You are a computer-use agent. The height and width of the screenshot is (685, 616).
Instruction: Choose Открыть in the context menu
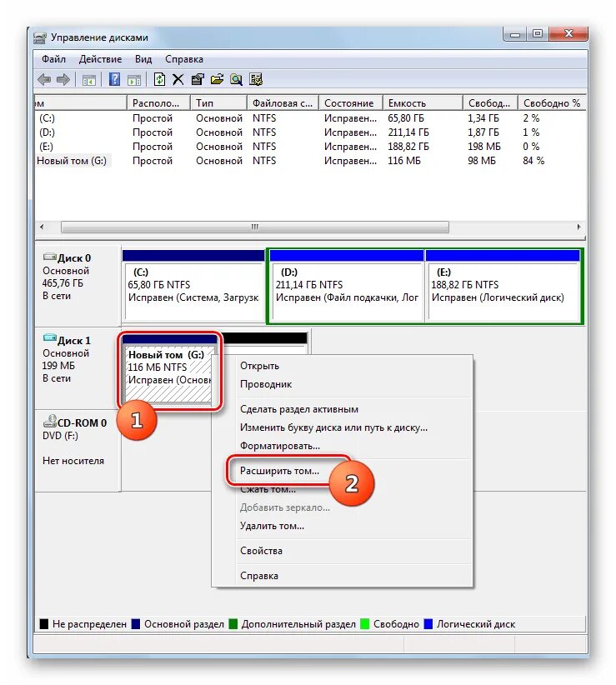click(342, 366)
